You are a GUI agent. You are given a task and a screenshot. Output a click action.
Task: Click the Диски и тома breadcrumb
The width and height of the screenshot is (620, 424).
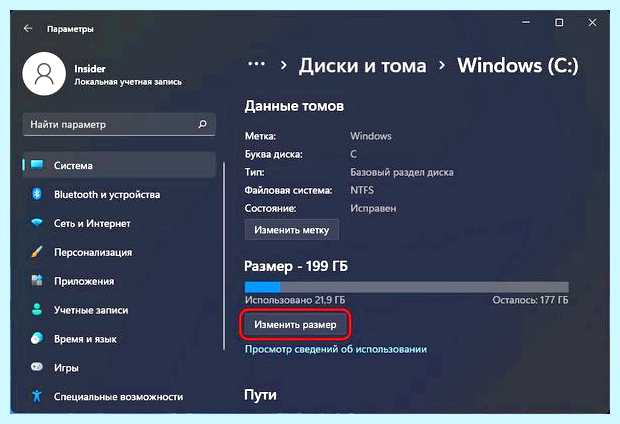pos(363,65)
